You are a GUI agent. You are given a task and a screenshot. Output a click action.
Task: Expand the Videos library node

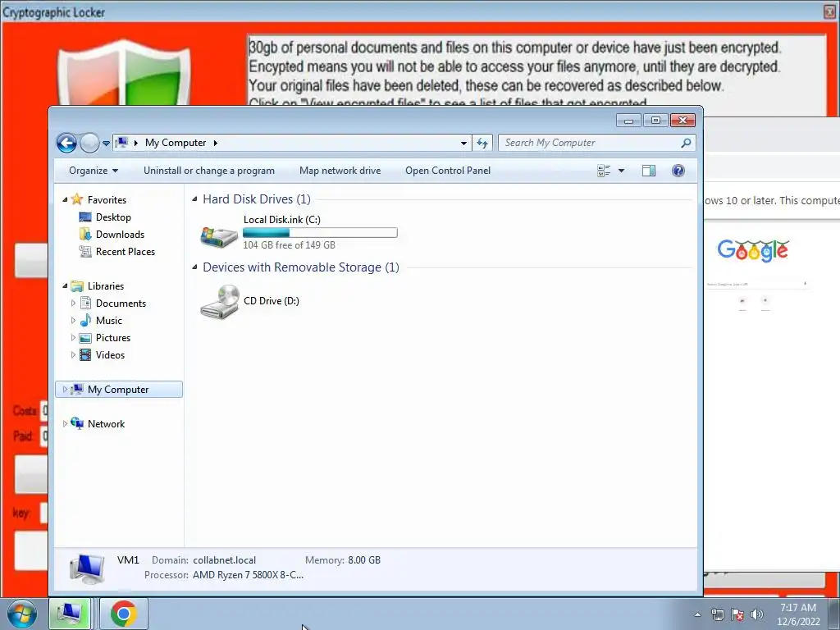click(73, 354)
